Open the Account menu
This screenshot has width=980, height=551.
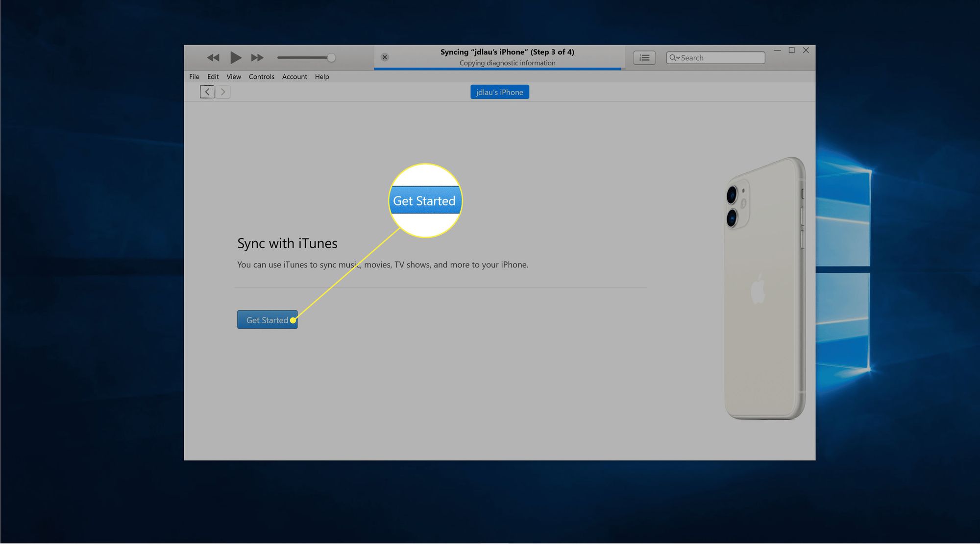294,77
